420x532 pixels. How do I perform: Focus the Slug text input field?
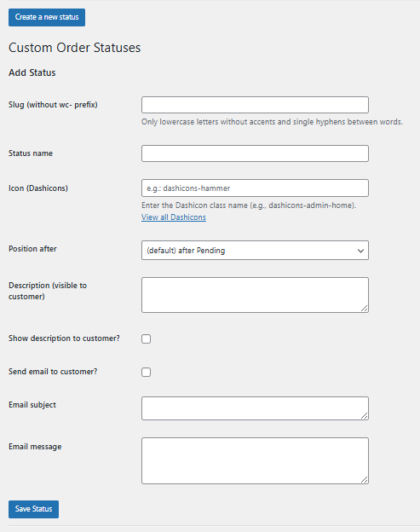click(255, 105)
